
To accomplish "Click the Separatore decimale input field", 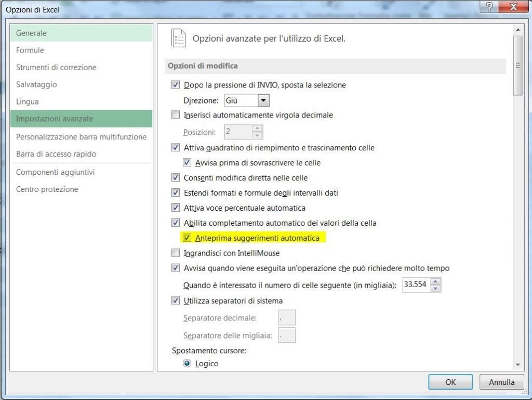I will point(286,318).
